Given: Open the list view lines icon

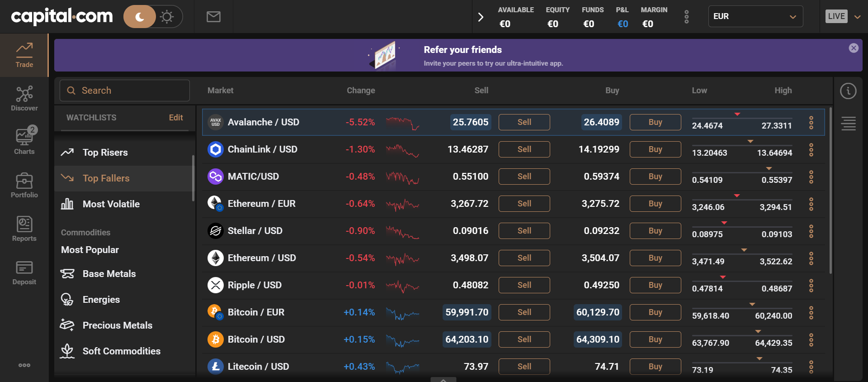Looking at the screenshot, I should [849, 123].
